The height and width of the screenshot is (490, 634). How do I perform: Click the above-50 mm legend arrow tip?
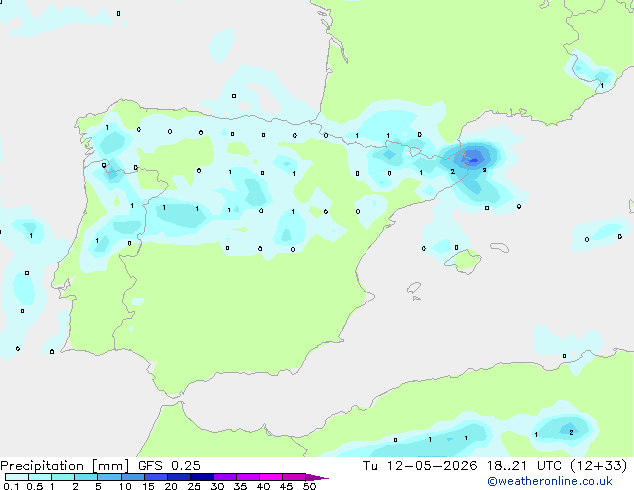317,477
